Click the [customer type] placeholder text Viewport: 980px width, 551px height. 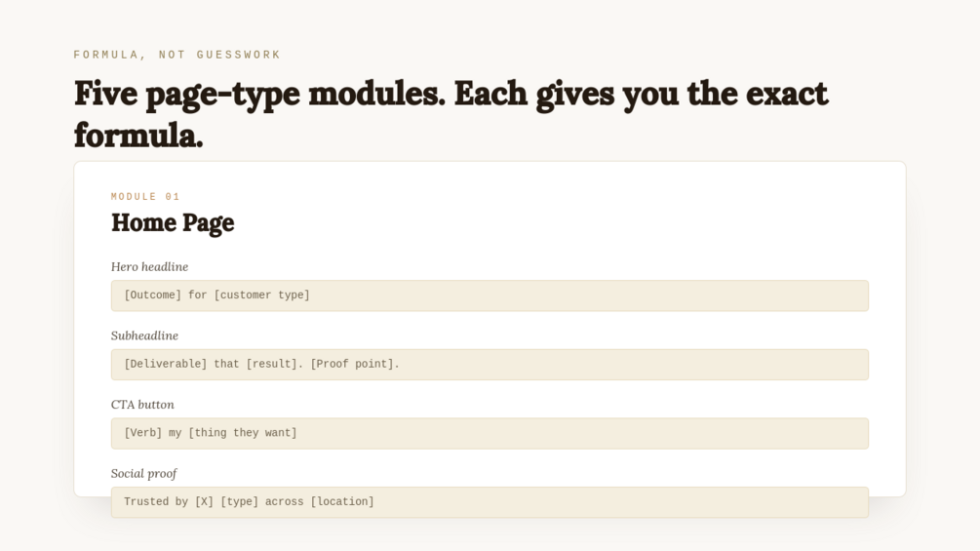point(262,295)
